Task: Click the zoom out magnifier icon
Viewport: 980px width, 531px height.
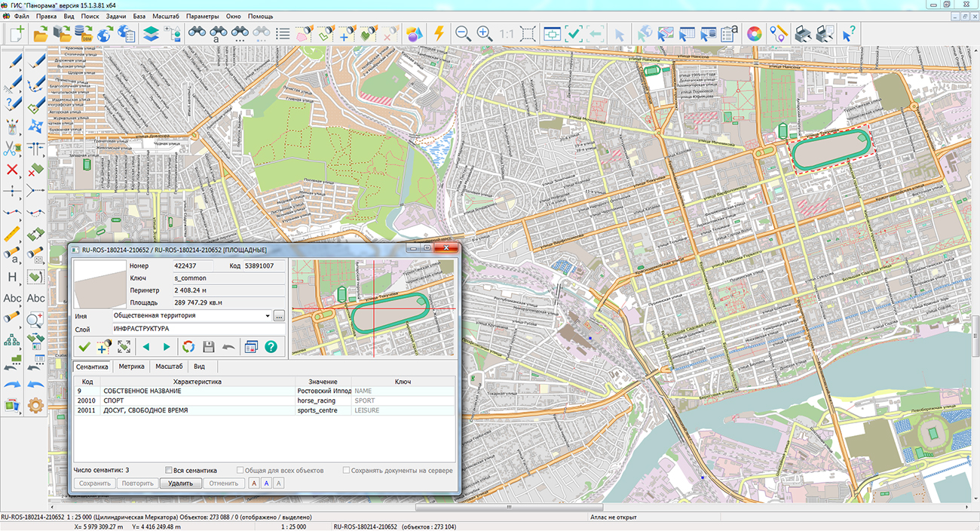Action: (463, 33)
